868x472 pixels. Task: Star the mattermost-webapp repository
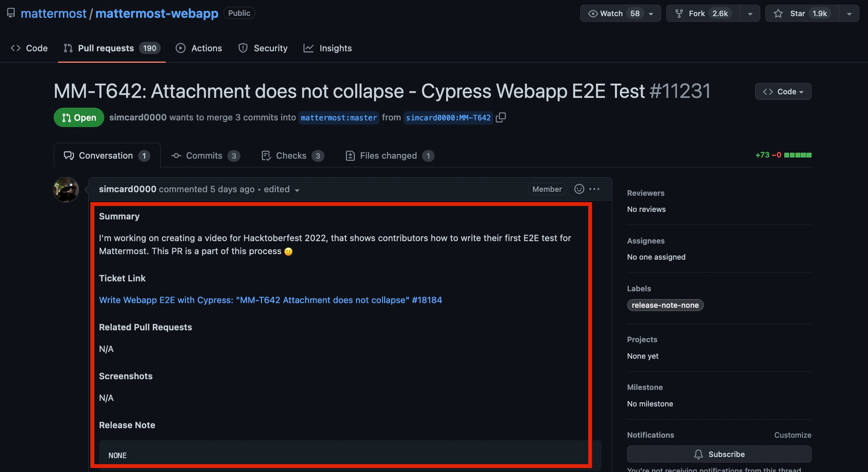click(802, 13)
